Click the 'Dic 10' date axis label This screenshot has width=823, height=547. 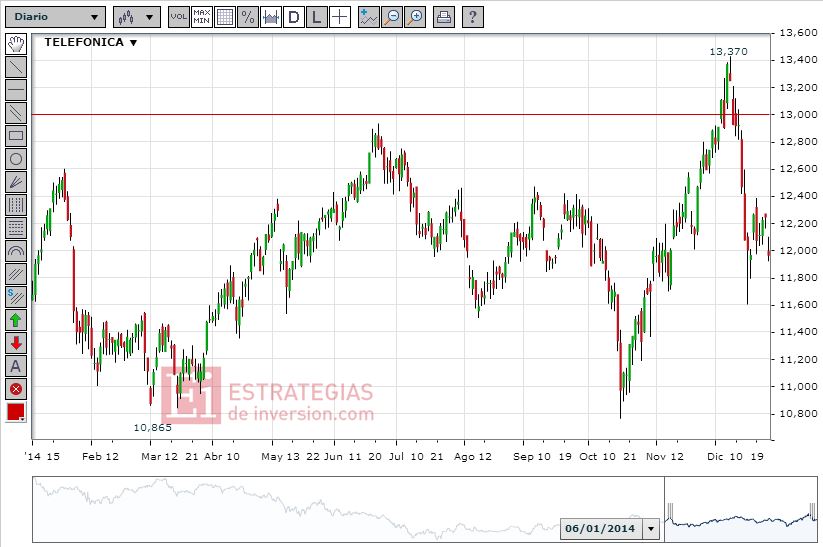[x=725, y=456]
